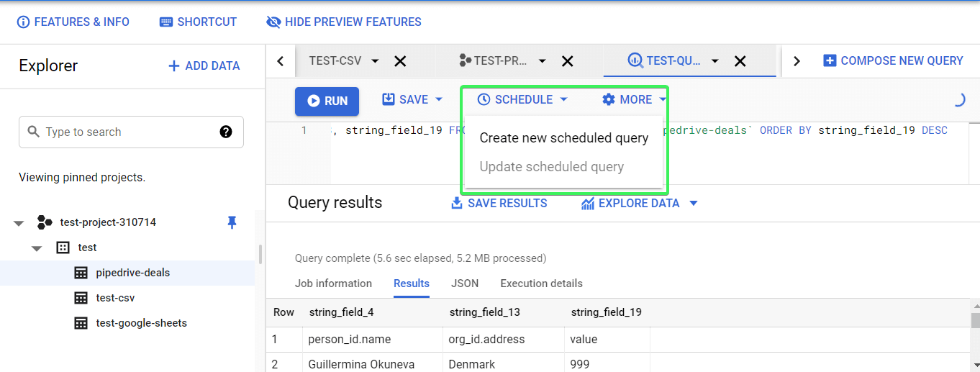Choose Create new scheduled query

[564, 138]
